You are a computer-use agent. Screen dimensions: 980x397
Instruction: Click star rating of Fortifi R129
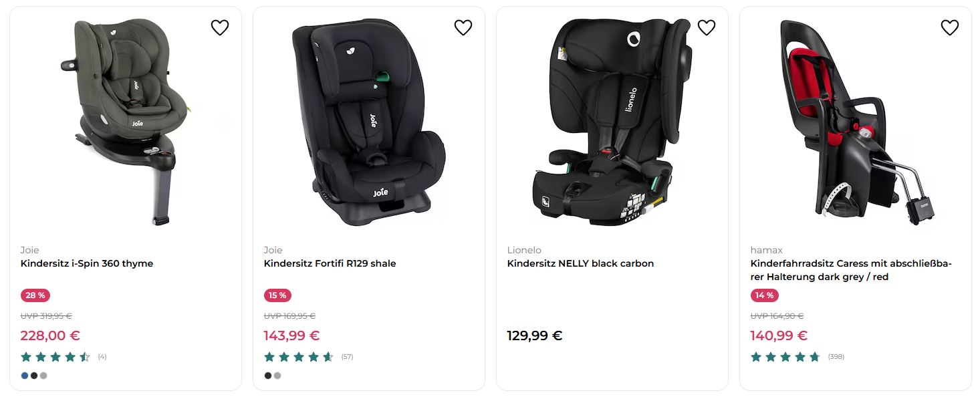[299, 357]
